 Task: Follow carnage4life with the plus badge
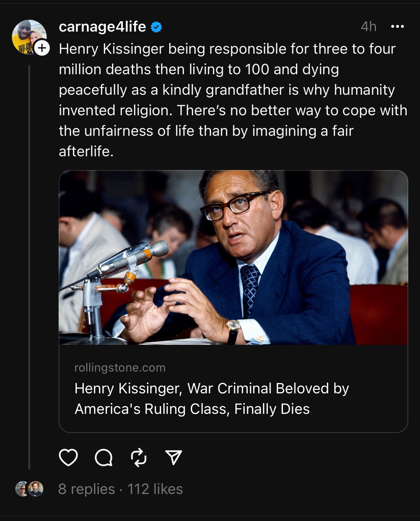click(x=42, y=48)
